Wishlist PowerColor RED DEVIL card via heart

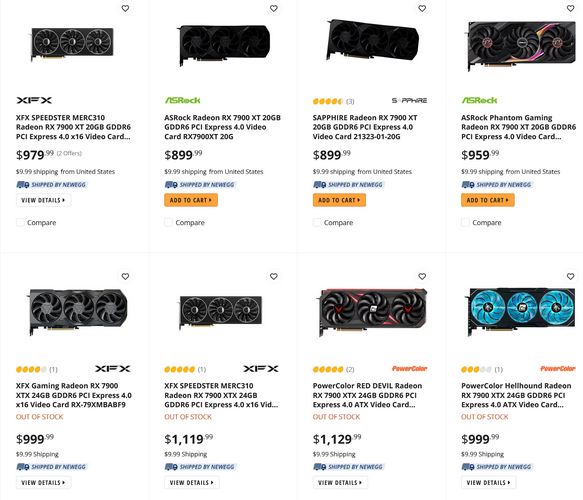(x=422, y=276)
